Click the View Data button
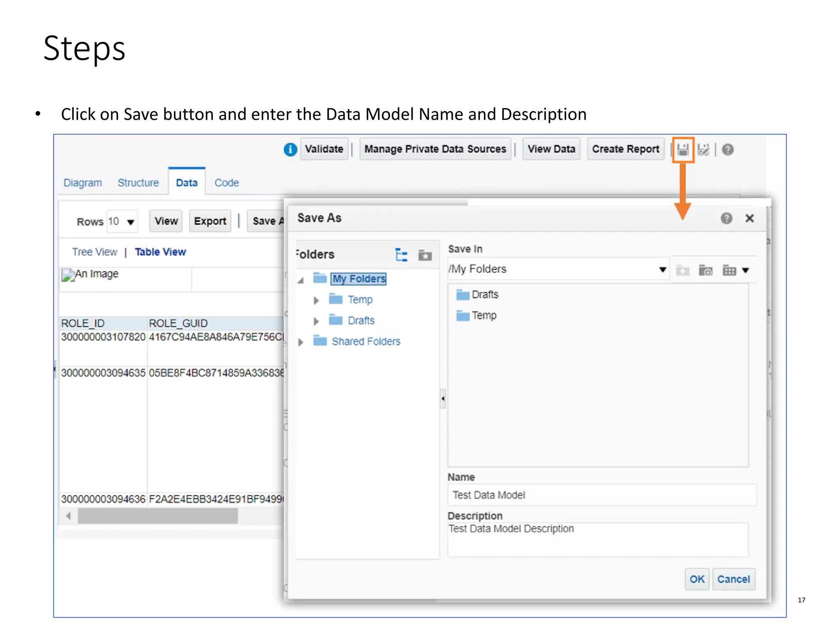Image resolution: width=840 pixels, height=630 pixels. tap(551, 149)
